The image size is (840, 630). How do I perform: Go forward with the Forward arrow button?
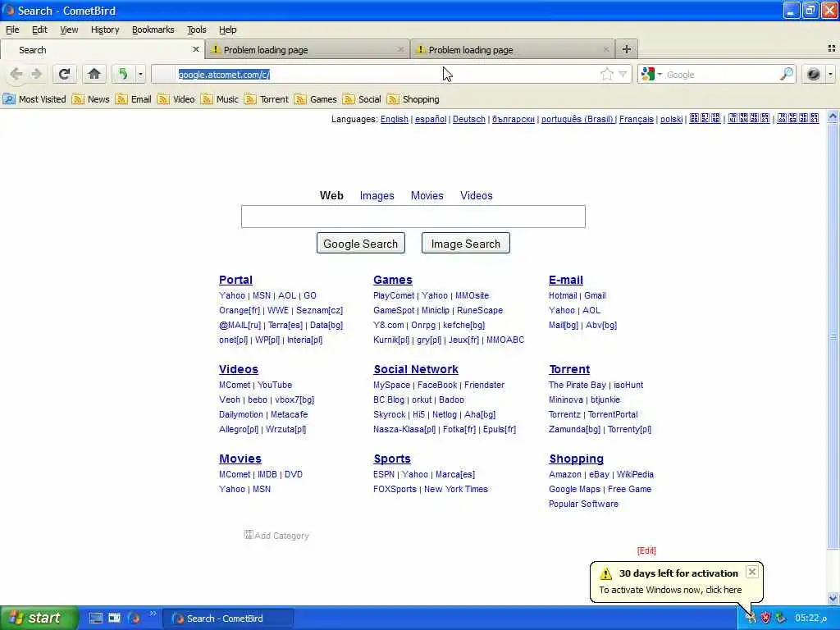coord(36,74)
